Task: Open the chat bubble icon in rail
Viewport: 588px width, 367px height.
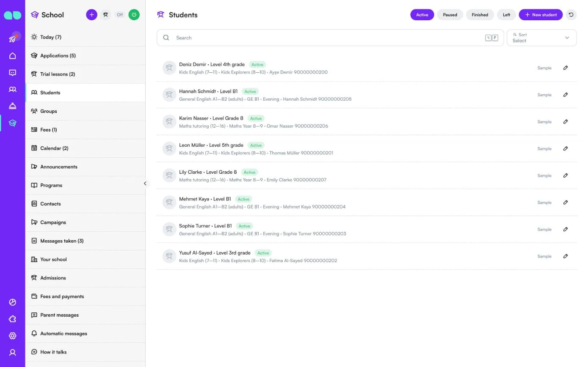Action: [x=13, y=73]
